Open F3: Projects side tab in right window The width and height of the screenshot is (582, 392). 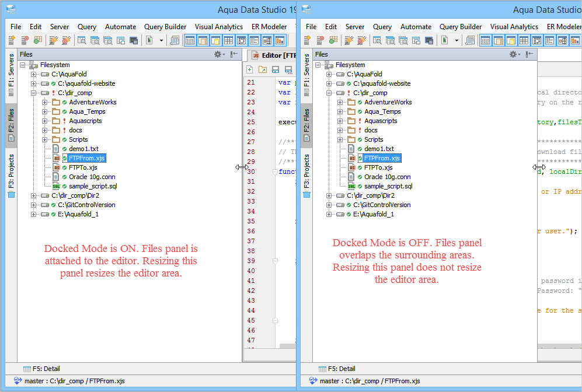coord(306,176)
